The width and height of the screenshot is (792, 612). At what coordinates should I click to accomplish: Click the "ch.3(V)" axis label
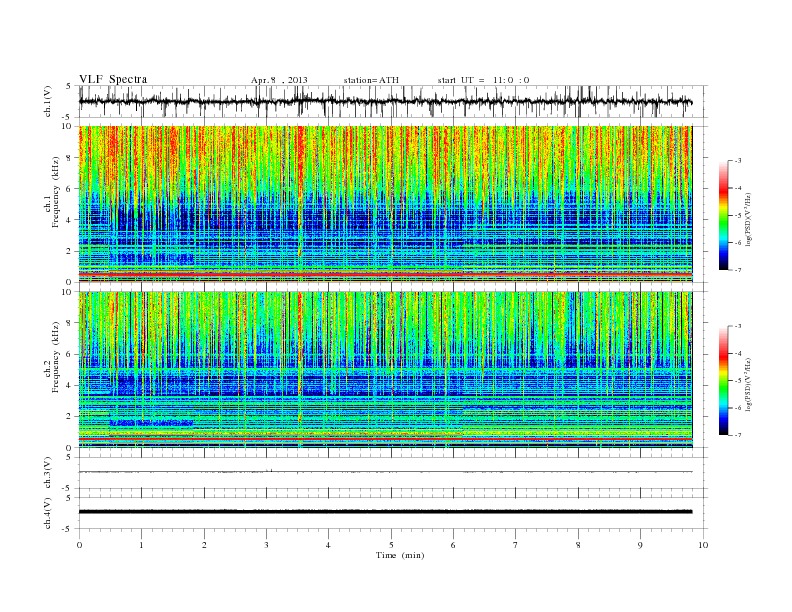point(47,473)
